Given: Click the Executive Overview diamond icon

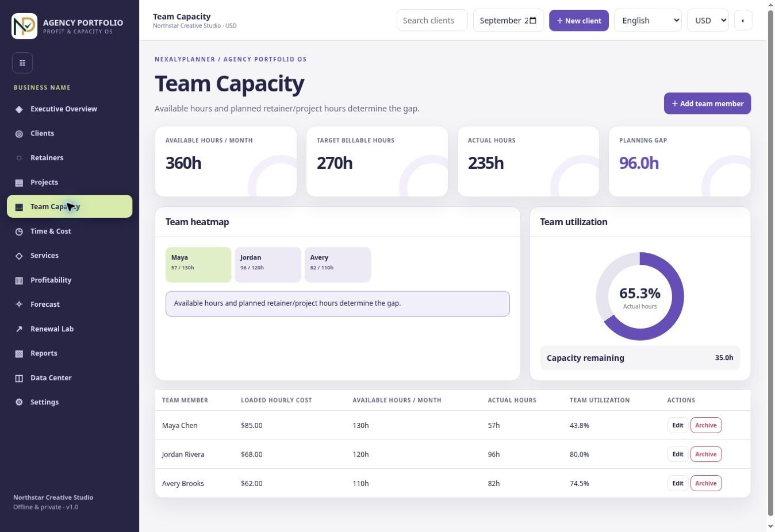Looking at the screenshot, I should pyautogui.click(x=19, y=109).
